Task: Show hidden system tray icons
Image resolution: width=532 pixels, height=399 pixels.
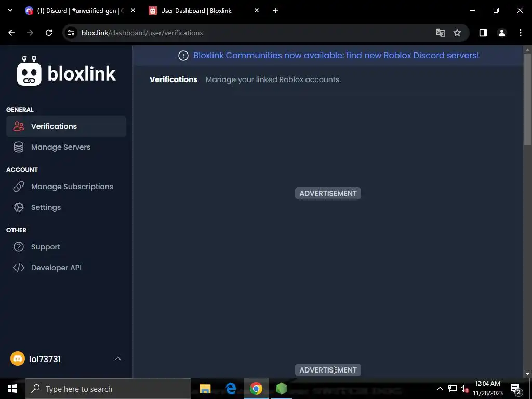Action: coord(440,389)
